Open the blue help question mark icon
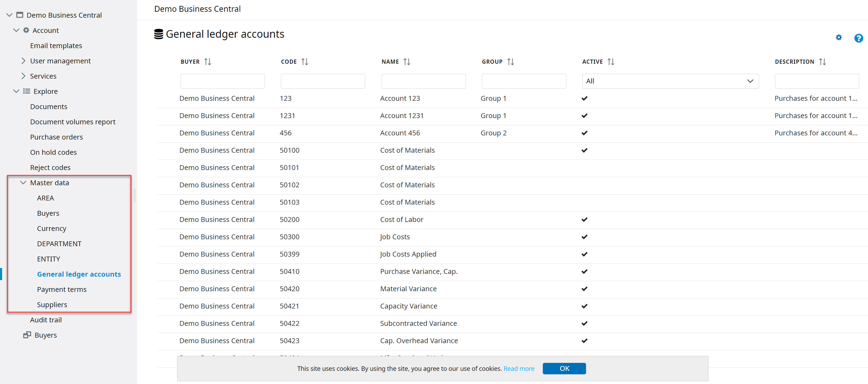The width and height of the screenshot is (868, 384). (x=858, y=38)
